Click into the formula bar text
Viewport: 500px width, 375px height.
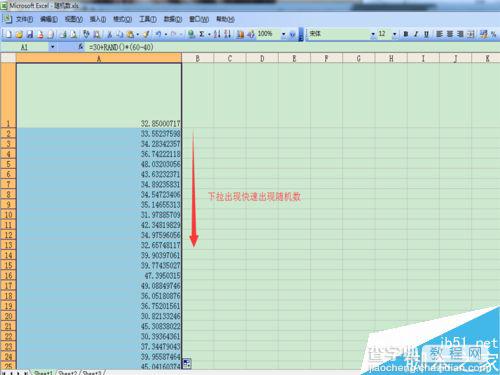tap(121, 47)
